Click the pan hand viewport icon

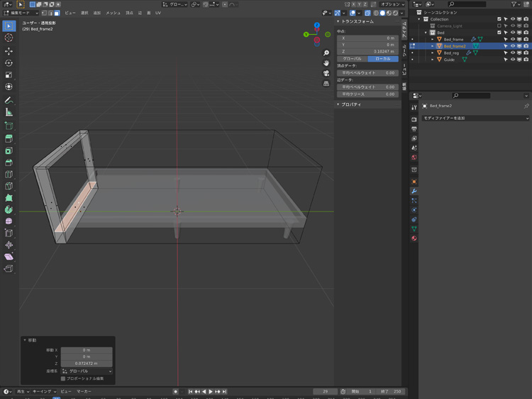click(x=326, y=63)
